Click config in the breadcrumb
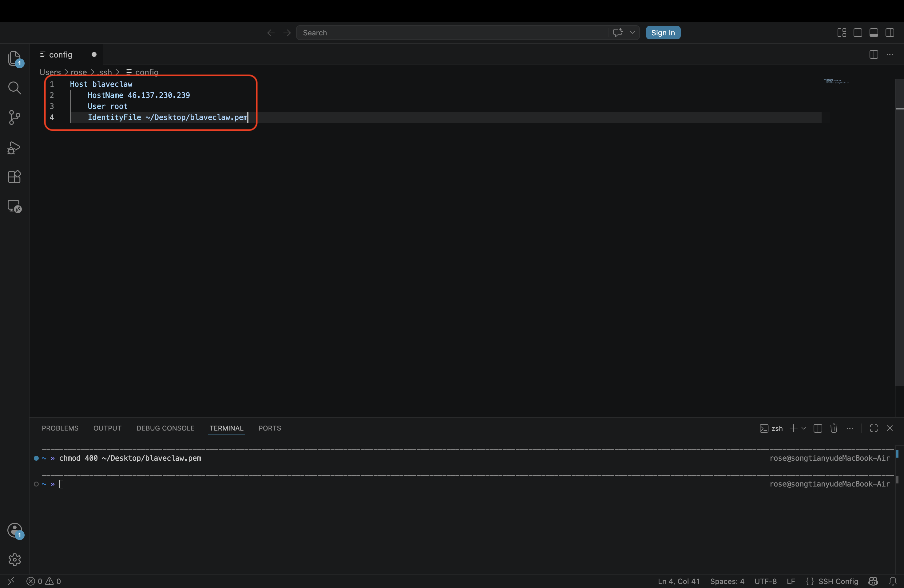The width and height of the screenshot is (904, 588). (x=142, y=72)
